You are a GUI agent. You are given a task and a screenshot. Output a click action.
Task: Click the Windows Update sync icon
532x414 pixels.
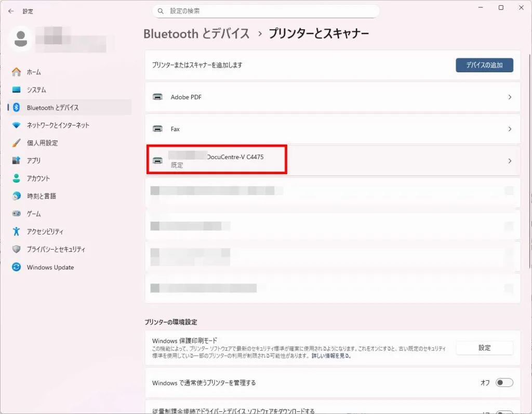point(17,267)
